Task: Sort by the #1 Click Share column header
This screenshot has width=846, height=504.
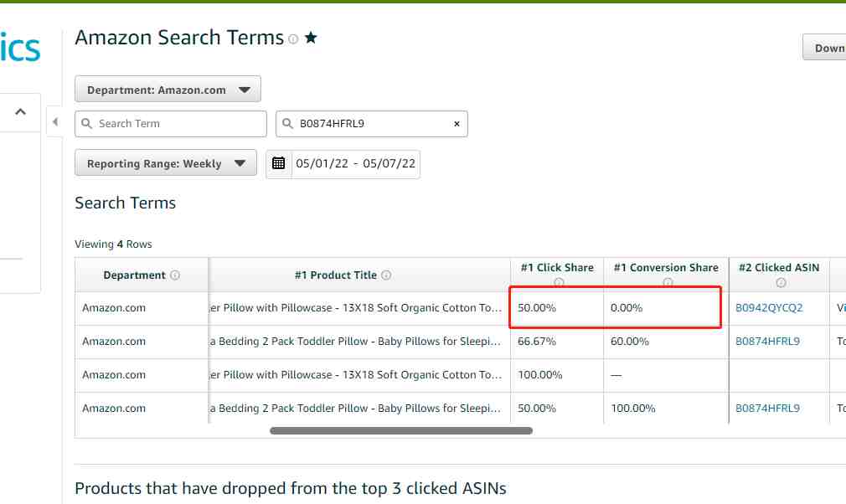Action: tap(557, 268)
